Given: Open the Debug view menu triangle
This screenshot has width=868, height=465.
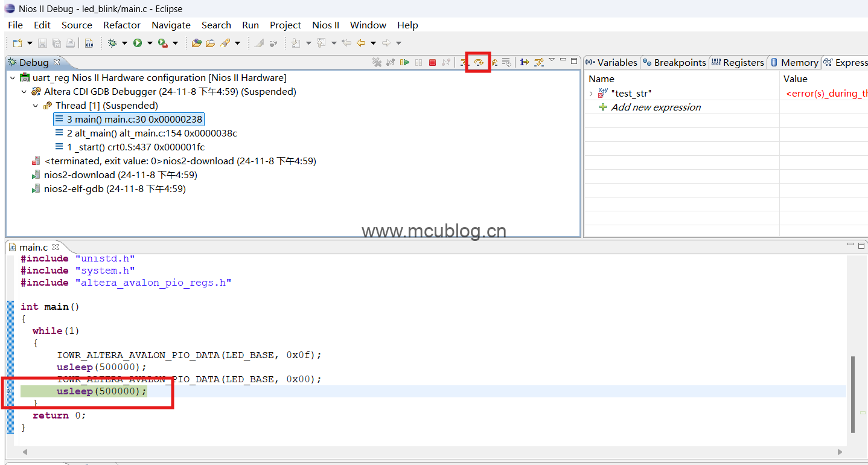Looking at the screenshot, I should pos(552,59).
